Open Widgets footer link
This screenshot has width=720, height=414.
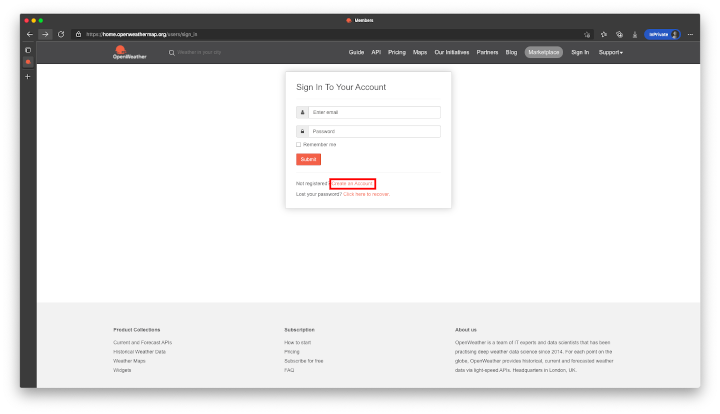pyautogui.click(x=122, y=370)
